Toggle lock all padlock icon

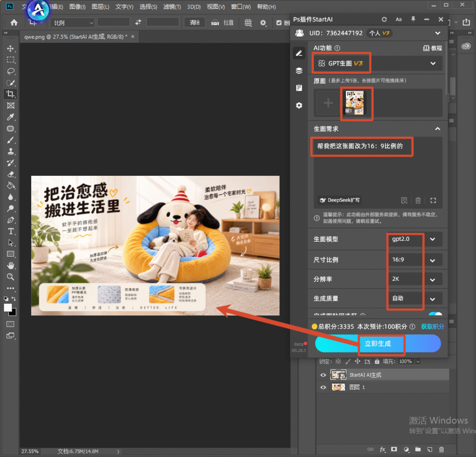[377, 361]
